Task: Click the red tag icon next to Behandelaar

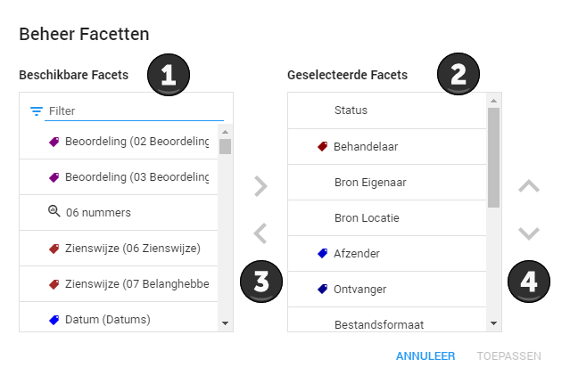Action: 322,146
